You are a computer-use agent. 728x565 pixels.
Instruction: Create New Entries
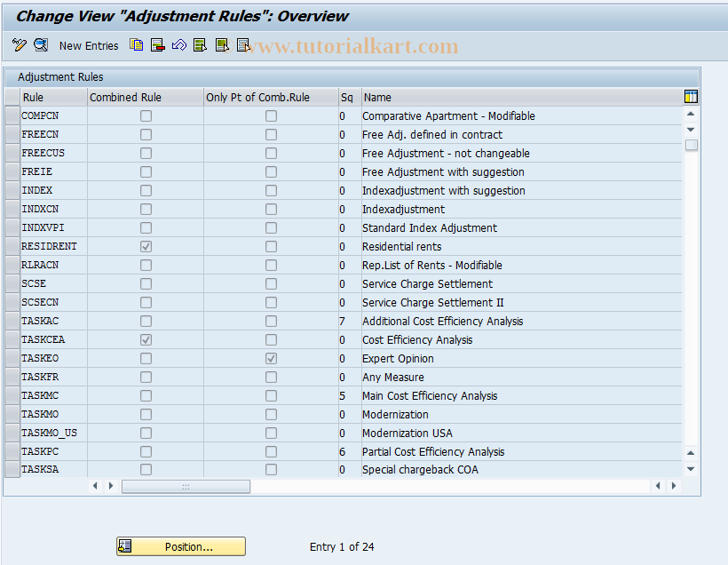pyautogui.click(x=89, y=46)
